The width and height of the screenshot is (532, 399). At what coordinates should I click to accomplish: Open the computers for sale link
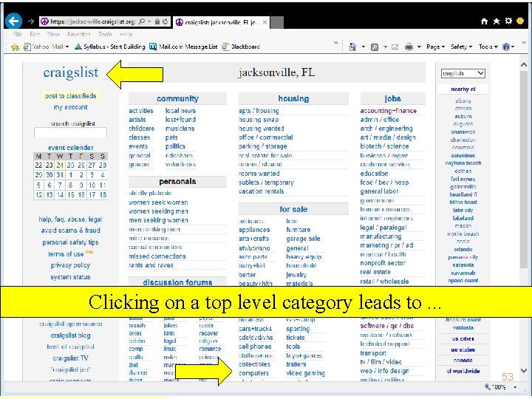(x=253, y=373)
